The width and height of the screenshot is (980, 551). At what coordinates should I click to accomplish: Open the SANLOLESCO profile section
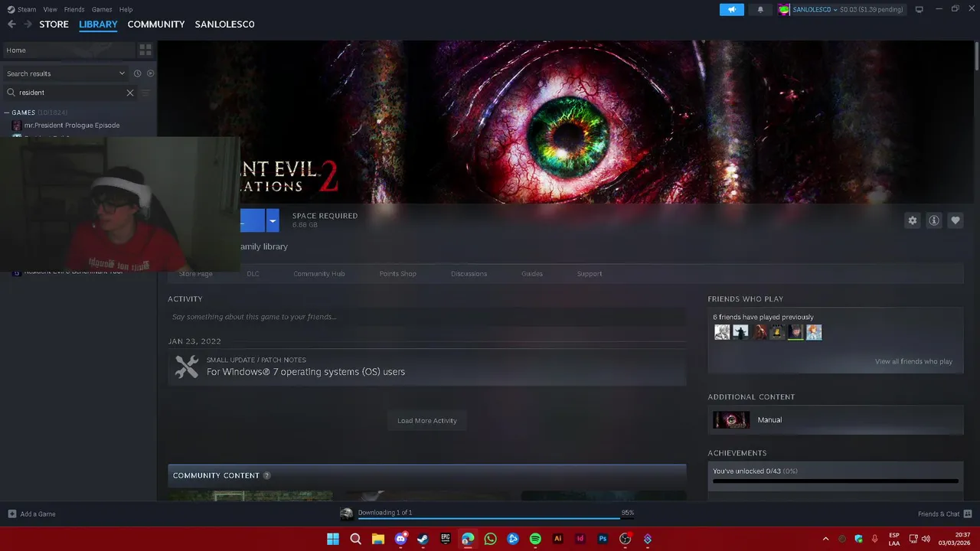[224, 24]
